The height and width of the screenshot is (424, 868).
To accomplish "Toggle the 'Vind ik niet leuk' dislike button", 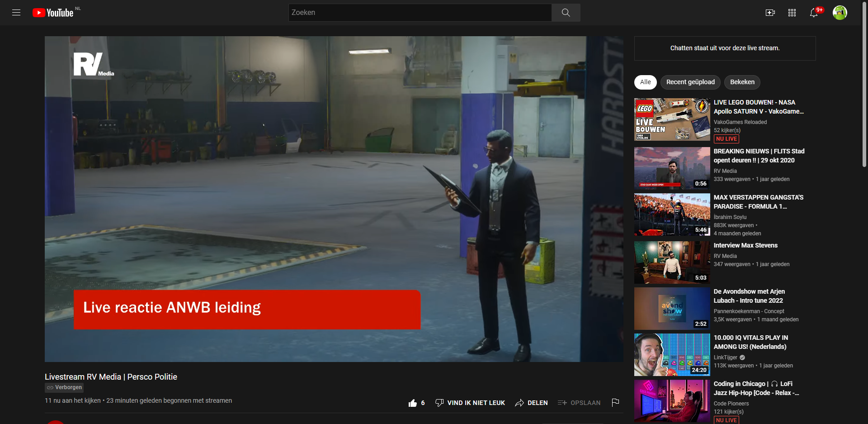I will point(470,403).
